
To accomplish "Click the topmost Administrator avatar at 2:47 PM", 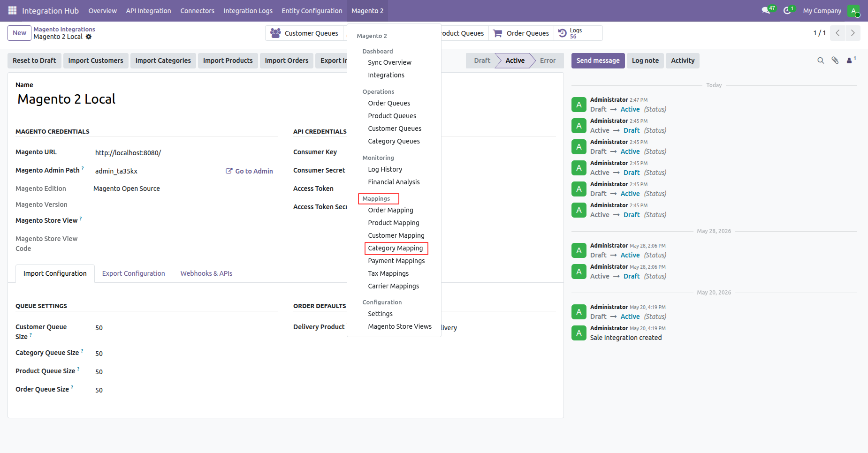I will (x=579, y=105).
